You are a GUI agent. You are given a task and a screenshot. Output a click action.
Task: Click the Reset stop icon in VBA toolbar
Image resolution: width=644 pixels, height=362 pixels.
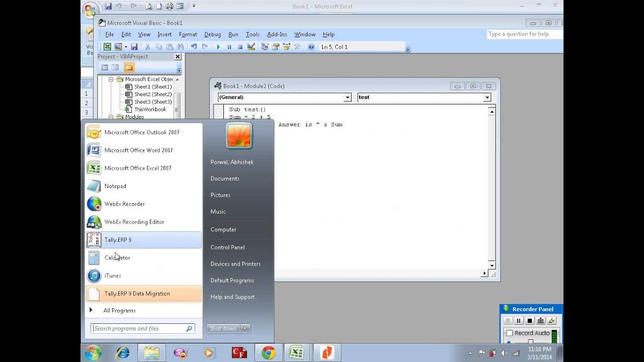[240, 47]
